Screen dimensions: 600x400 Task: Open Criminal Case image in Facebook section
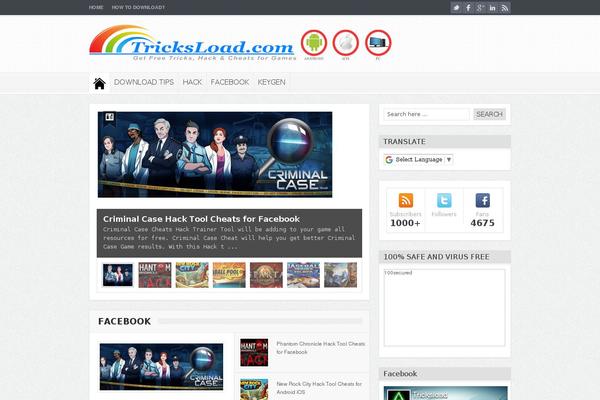pos(161,367)
